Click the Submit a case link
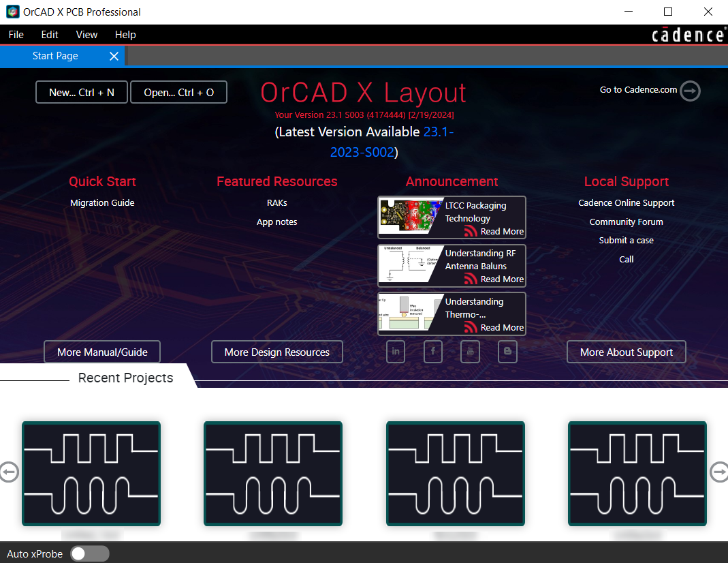This screenshot has height=563, width=728. (627, 240)
